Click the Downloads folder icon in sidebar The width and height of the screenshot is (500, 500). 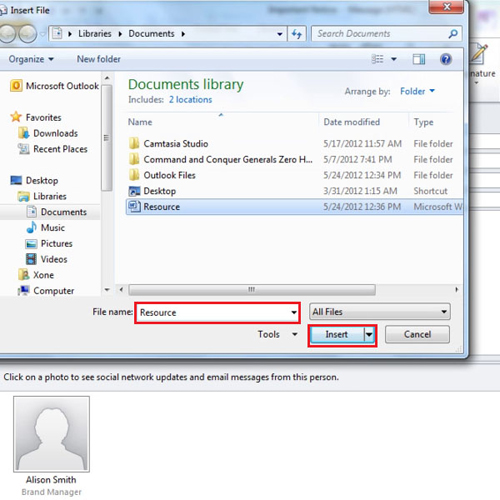24,133
